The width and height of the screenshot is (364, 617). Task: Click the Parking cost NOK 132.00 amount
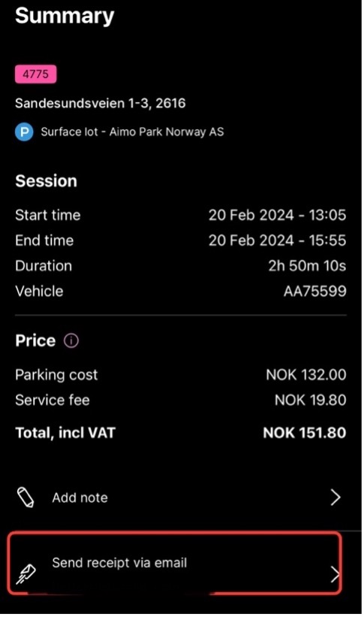(305, 374)
